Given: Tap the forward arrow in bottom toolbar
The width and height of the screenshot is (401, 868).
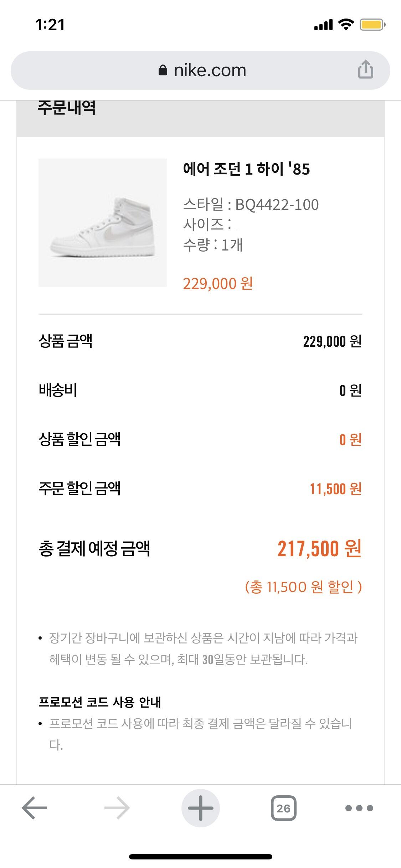Looking at the screenshot, I should click(x=117, y=808).
